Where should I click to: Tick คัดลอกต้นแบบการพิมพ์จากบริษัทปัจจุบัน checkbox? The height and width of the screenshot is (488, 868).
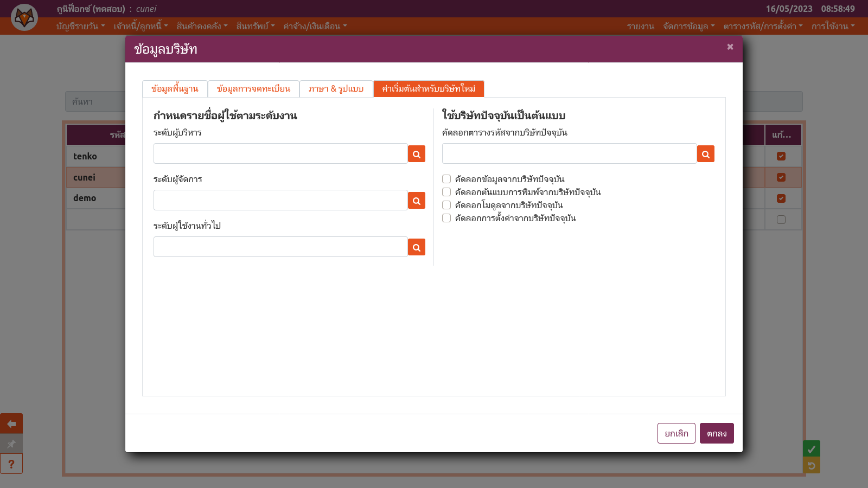click(446, 192)
